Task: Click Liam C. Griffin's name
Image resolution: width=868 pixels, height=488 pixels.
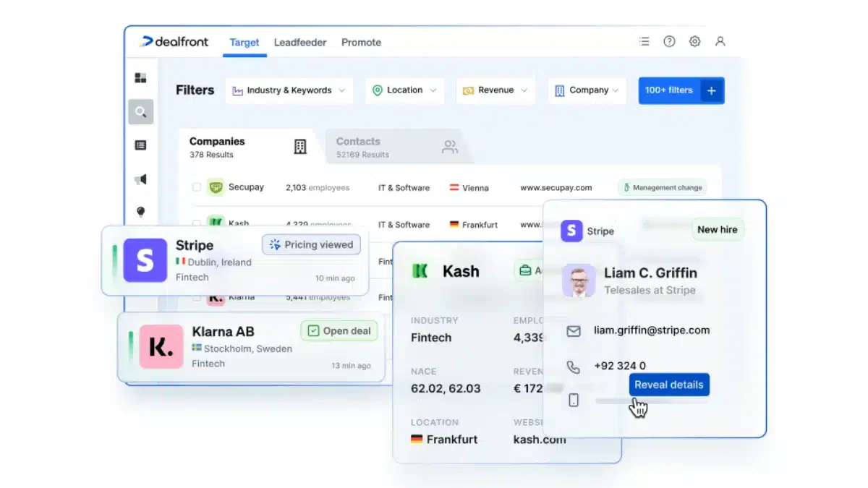Action: pyautogui.click(x=651, y=273)
